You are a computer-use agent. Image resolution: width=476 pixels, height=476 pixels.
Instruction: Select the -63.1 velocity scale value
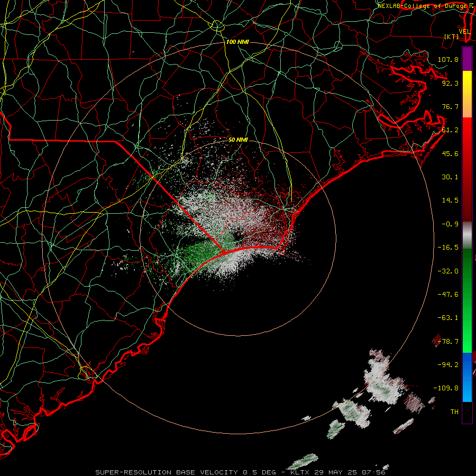tap(448, 318)
